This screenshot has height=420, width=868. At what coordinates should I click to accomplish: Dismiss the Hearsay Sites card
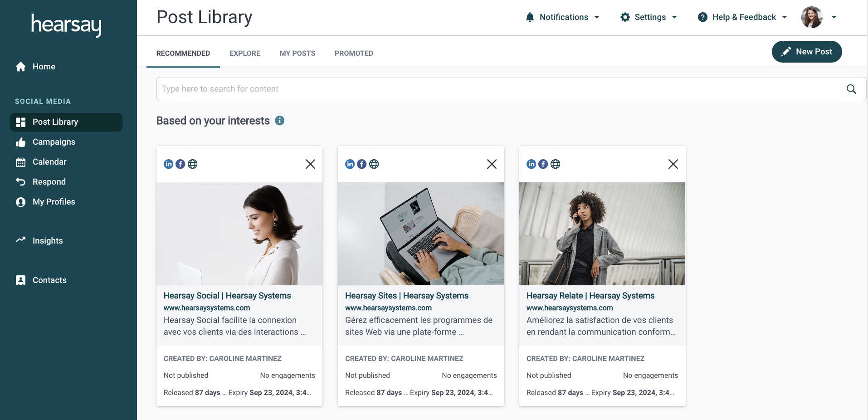(x=492, y=164)
